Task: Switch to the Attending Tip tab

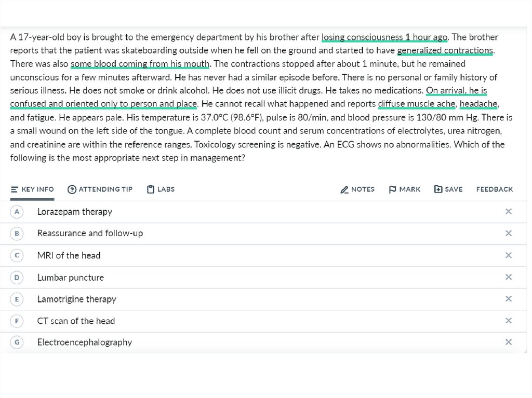Action: click(x=100, y=189)
